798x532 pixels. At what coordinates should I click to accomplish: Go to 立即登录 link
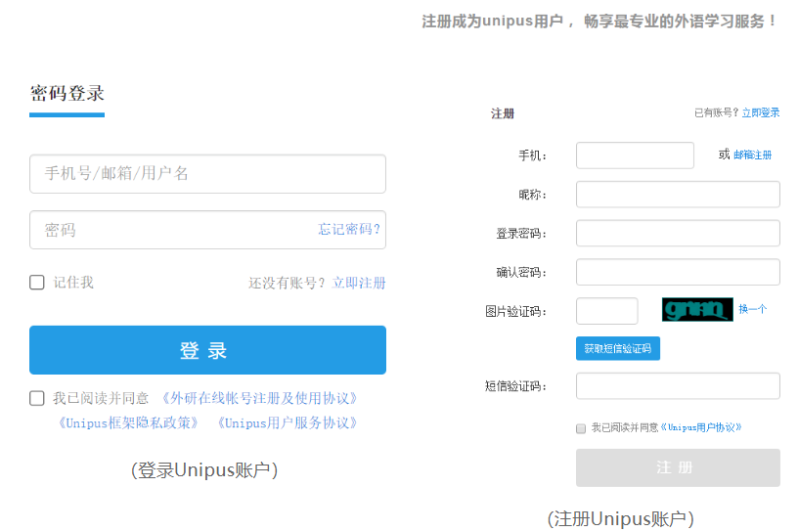point(760,113)
